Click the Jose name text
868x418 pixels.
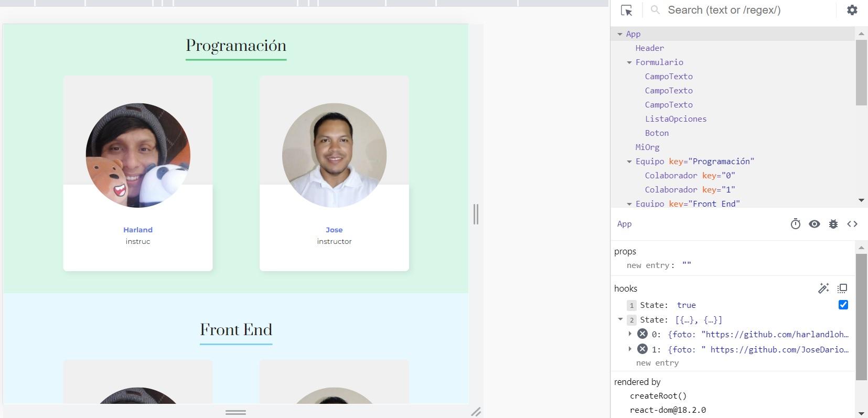pyautogui.click(x=334, y=230)
